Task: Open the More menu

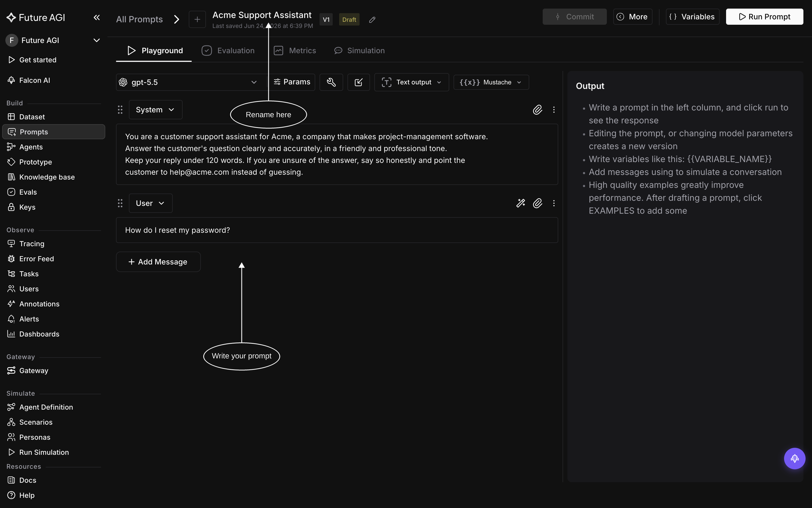Action: (632, 17)
